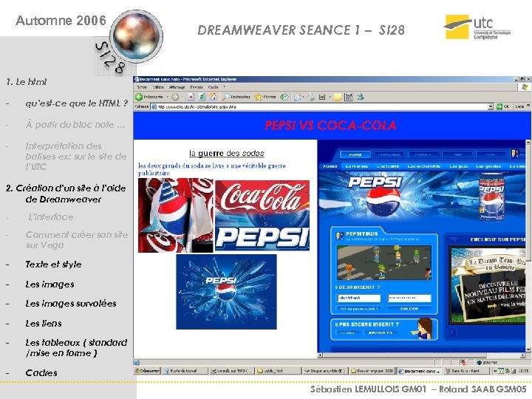Click the first highlighted Pepsi top button
The height and width of the screenshot is (399, 532).
(355, 154)
